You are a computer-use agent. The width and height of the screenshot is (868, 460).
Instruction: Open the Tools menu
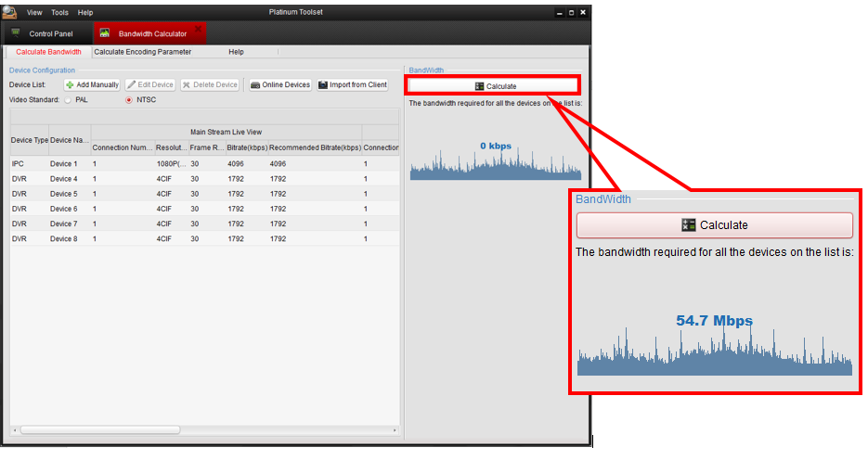59,13
